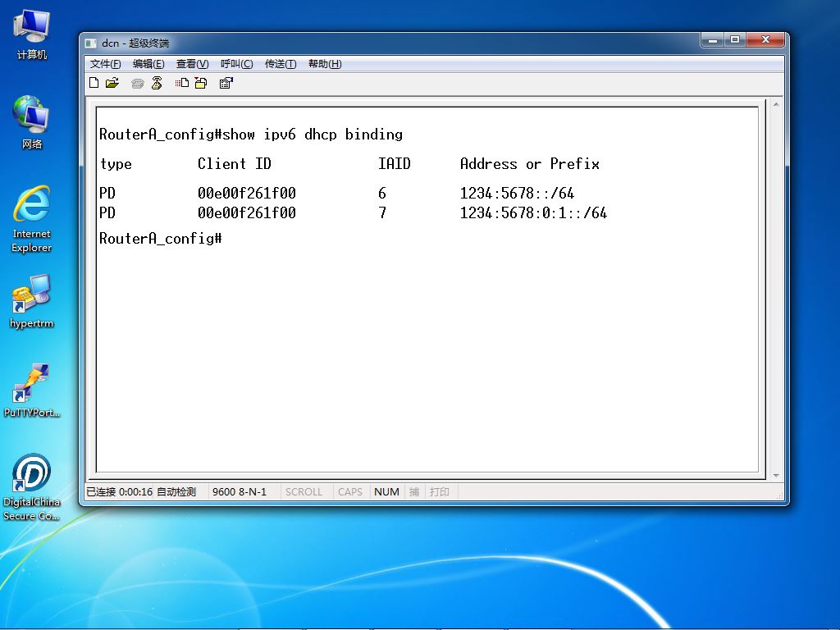Click the last 'RouterA_config#' prompt line
Screen dimensions: 840x630
click(x=161, y=239)
